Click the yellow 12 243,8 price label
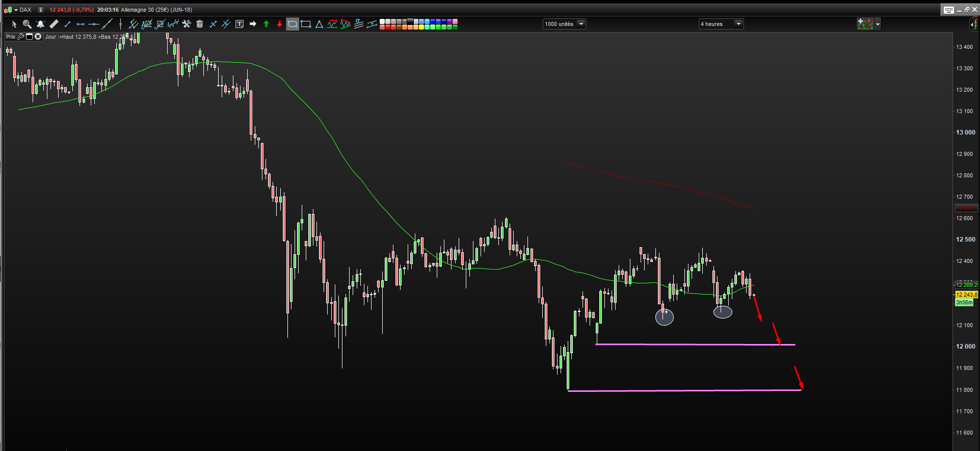The width and height of the screenshot is (980, 451). coord(967,295)
